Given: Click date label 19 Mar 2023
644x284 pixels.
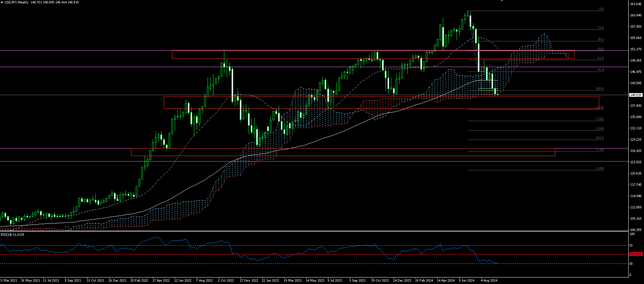Looking at the screenshot, I should [x=293, y=281].
